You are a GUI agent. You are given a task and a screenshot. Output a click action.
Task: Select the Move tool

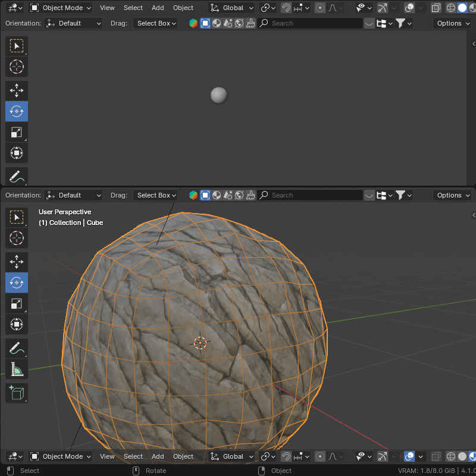click(x=16, y=261)
